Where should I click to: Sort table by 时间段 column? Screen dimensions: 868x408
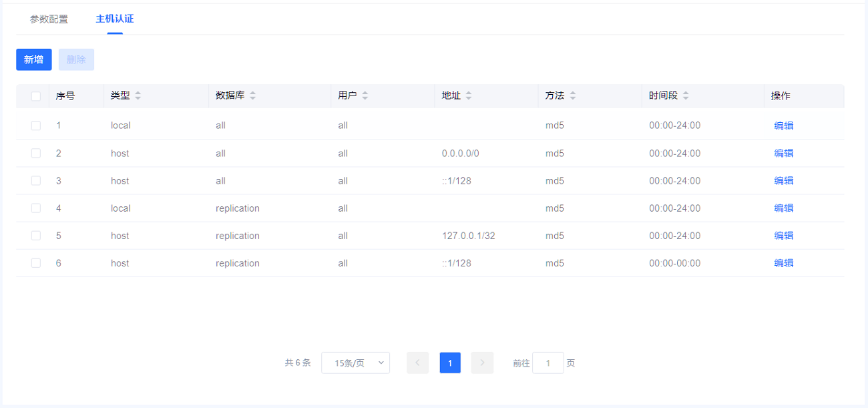tap(686, 95)
